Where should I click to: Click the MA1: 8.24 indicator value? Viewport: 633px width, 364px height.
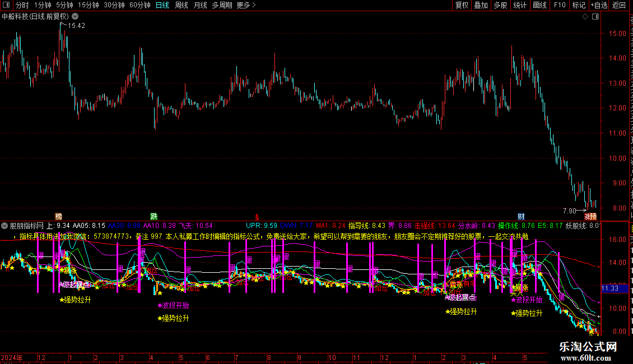[x=331, y=226]
